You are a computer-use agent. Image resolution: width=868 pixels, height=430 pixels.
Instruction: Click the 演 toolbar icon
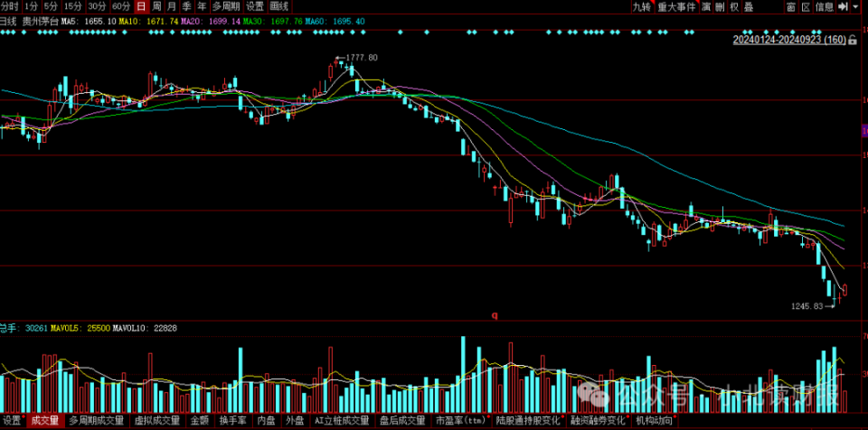click(x=706, y=6)
